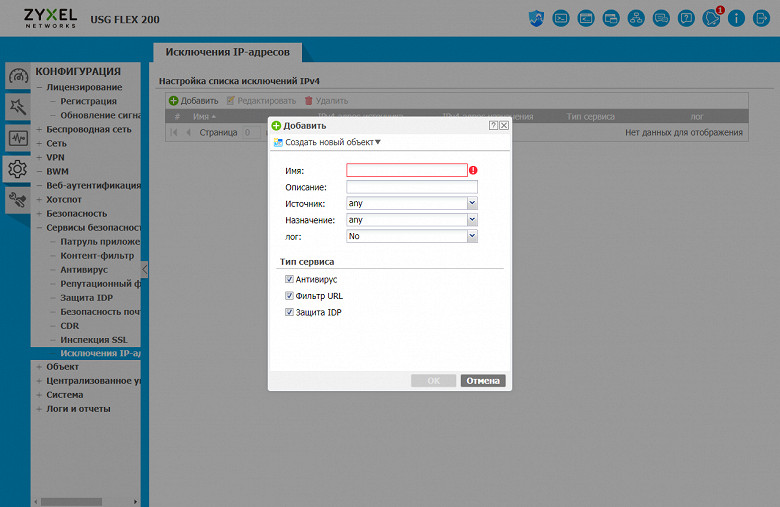Open the site map icon
Viewport: 780px width, 507px height.
coord(636,19)
